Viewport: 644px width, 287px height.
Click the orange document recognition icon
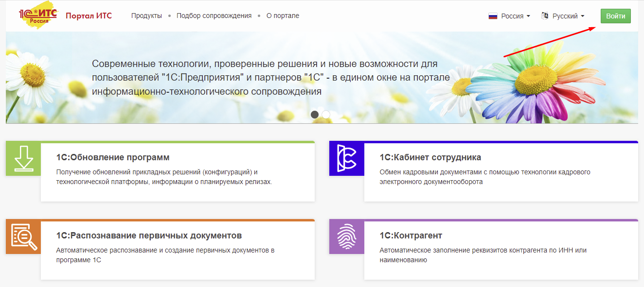(x=23, y=237)
